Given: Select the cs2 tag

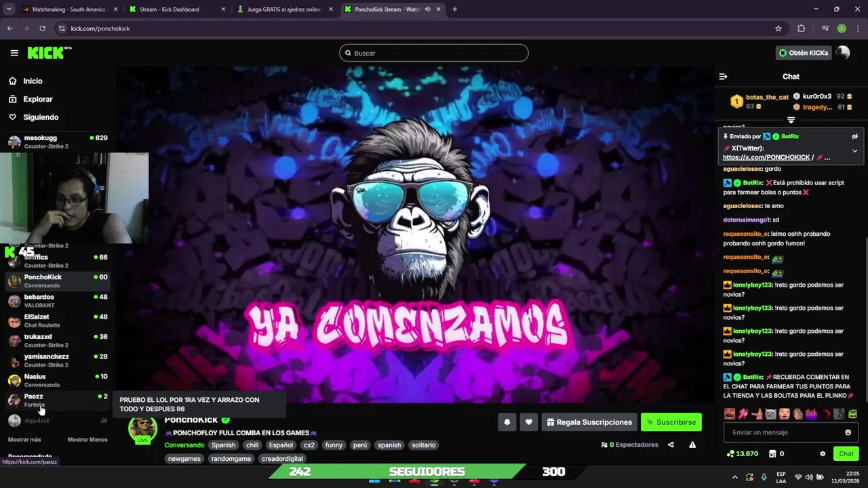Looking at the screenshot, I should point(309,445).
